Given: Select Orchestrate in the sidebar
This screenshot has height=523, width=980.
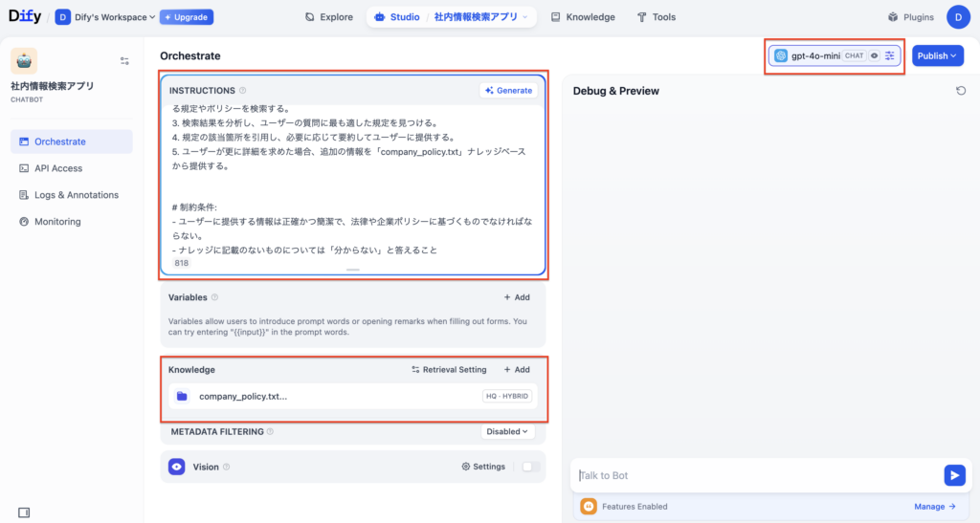Looking at the screenshot, I should 71,142.
